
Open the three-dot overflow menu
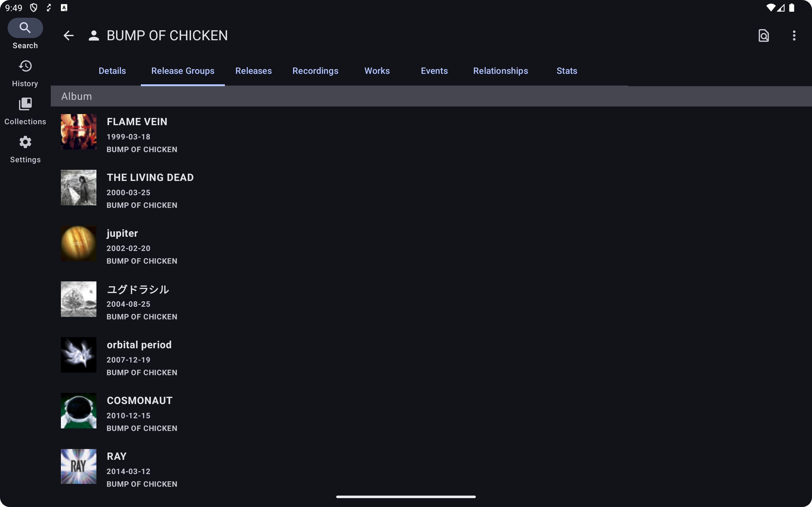pos(794,35)
